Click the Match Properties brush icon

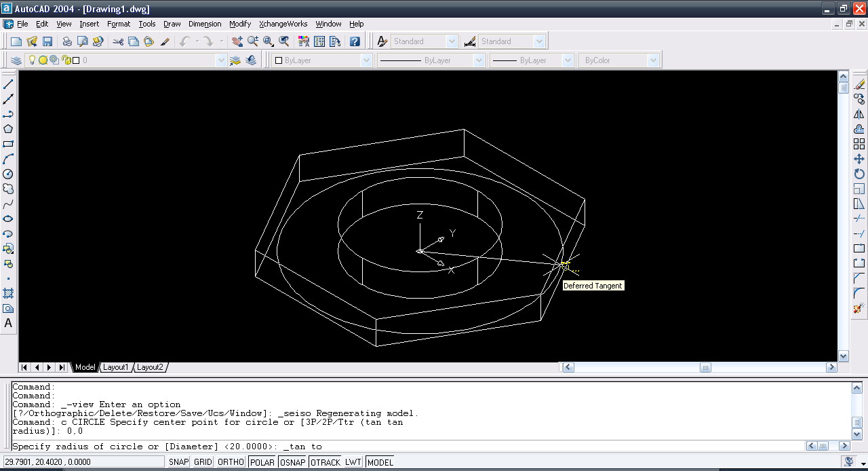click(165, 41)
